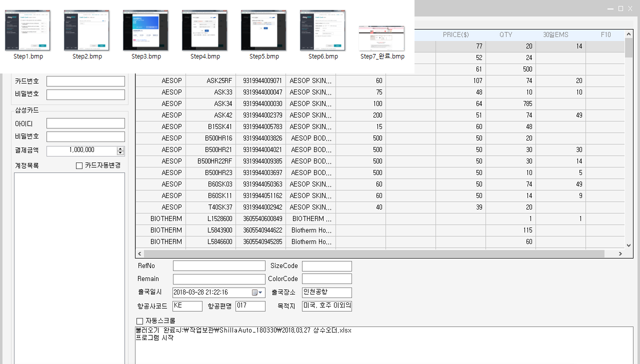640x364 pixels.
Task: Click the 항공편명 field containing 017
Action: [x=250, y=306]
